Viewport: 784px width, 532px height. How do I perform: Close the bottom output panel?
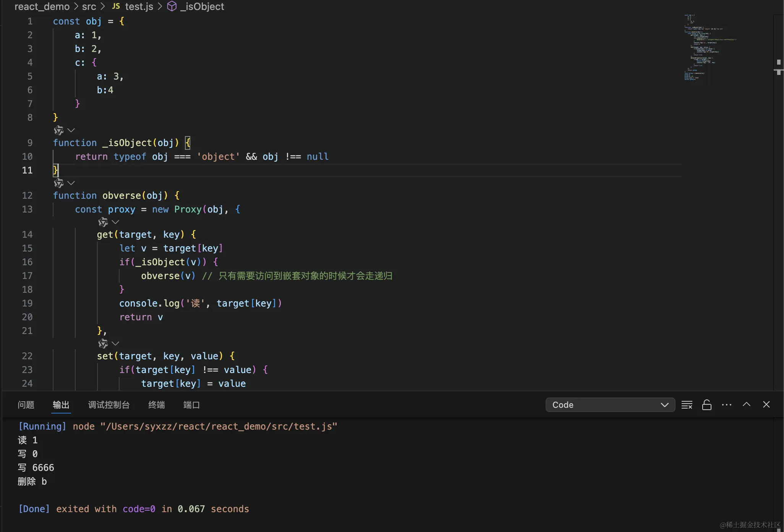coord(766,404)
